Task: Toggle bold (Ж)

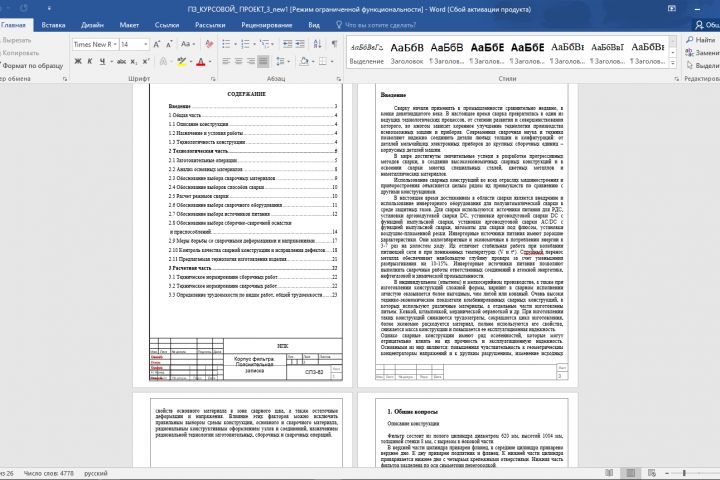Action: pyautogui.click(x=78, y=61)
